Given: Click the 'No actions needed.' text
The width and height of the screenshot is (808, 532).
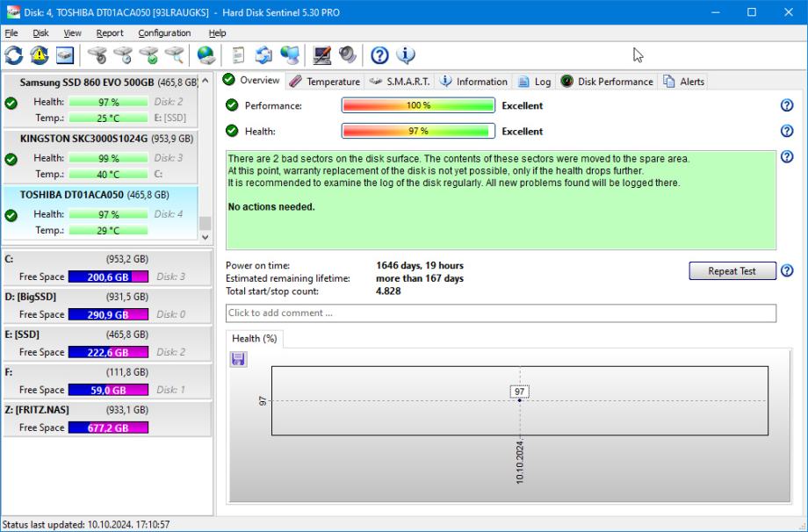Looking at the screenshot, I should coord(271,207).
